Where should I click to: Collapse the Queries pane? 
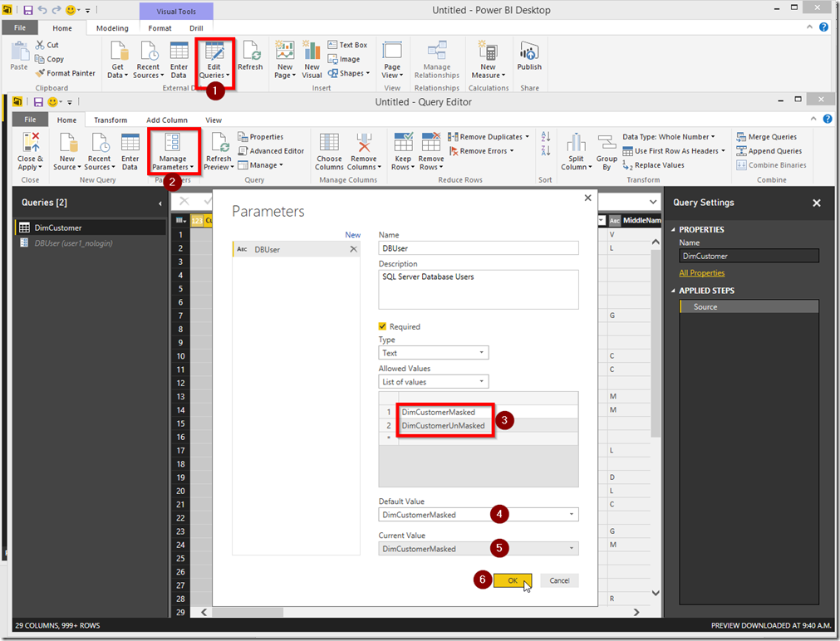(160, 203)
